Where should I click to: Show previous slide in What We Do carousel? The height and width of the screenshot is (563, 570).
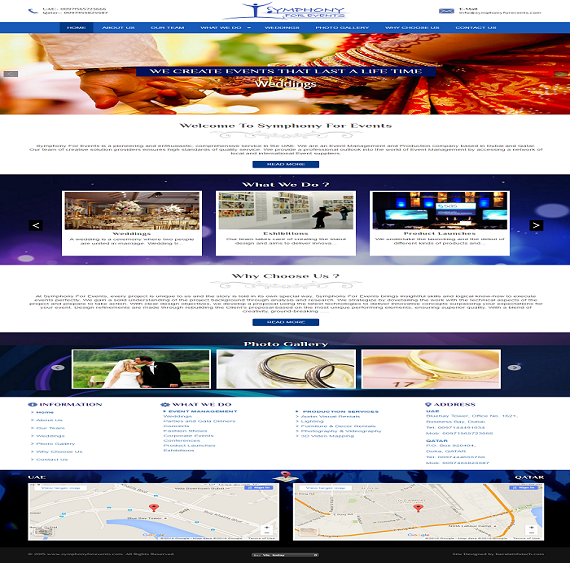[36, 225]
